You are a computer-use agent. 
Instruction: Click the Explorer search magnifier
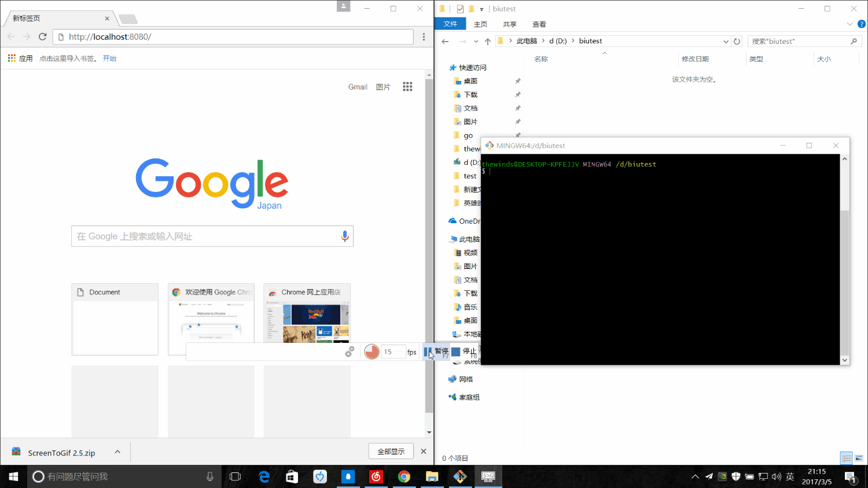(854, 41)
